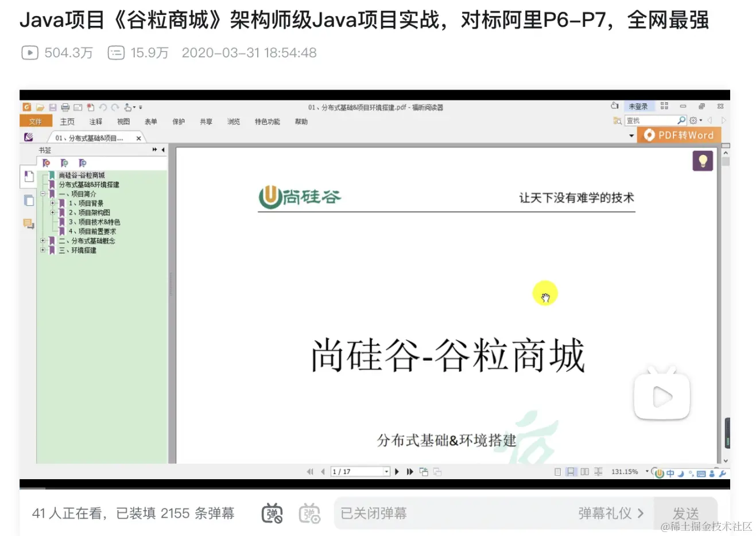Click the 未登录 login button
This screenshot has width=756, height=536.
638,106
